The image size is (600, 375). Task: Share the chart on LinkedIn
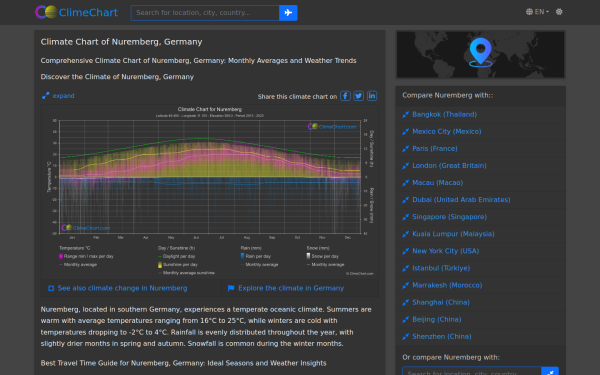[372, 96]
